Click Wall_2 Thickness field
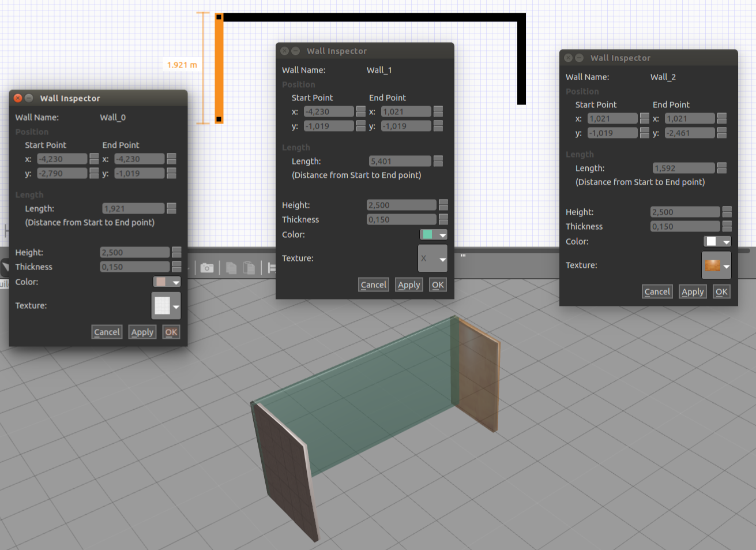 point(685,226)
